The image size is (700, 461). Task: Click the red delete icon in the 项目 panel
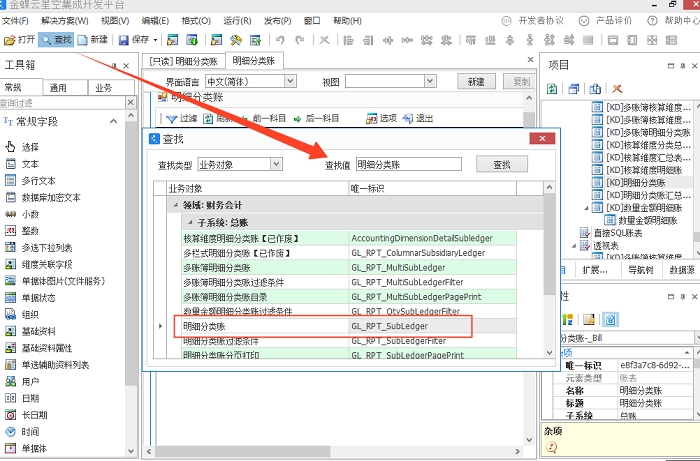[x=617, y=89]
